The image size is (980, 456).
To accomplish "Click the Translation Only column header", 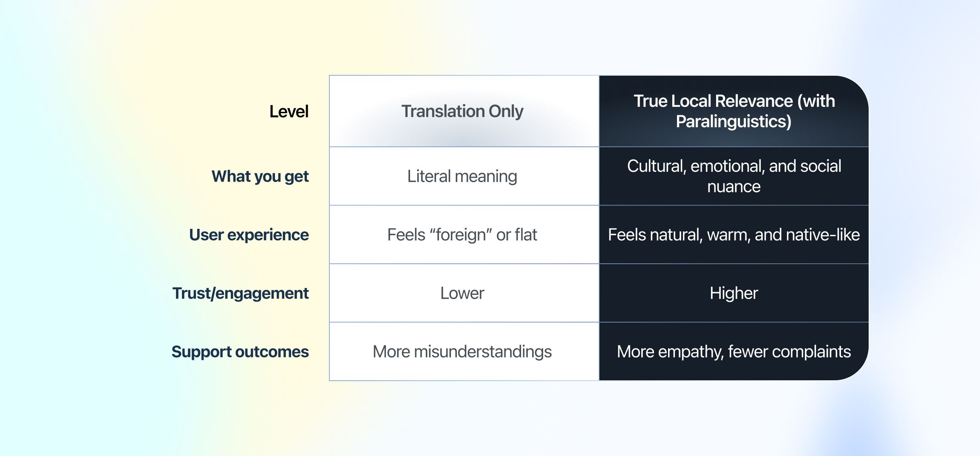I will (x=462, y=111).
